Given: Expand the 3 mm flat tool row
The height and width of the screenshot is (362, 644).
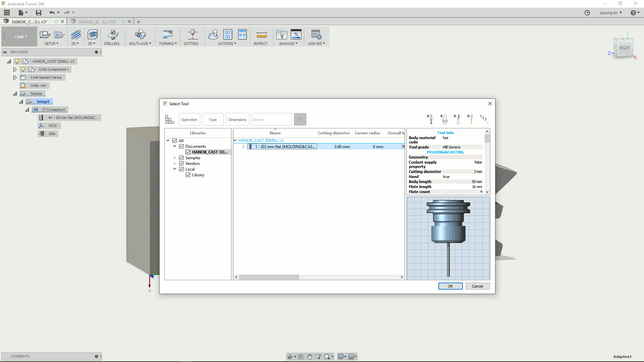Looking at the screenshot, I should [x=244, y=147].
